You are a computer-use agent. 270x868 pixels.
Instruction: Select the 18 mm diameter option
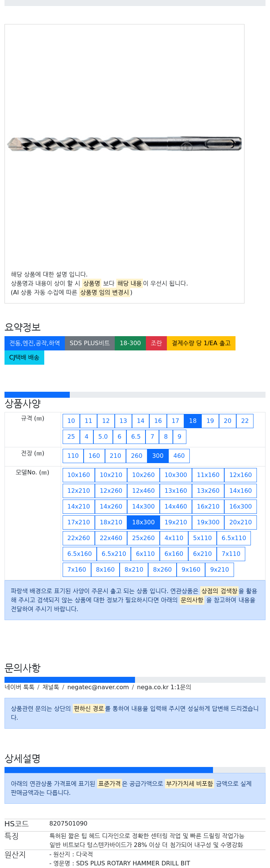[x=193, y=421]
